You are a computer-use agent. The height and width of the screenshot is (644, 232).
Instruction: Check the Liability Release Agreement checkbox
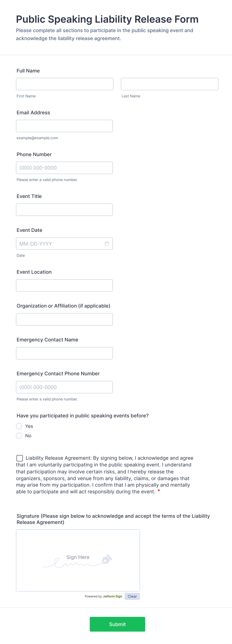pyautogui.click(x=19, y=458)
